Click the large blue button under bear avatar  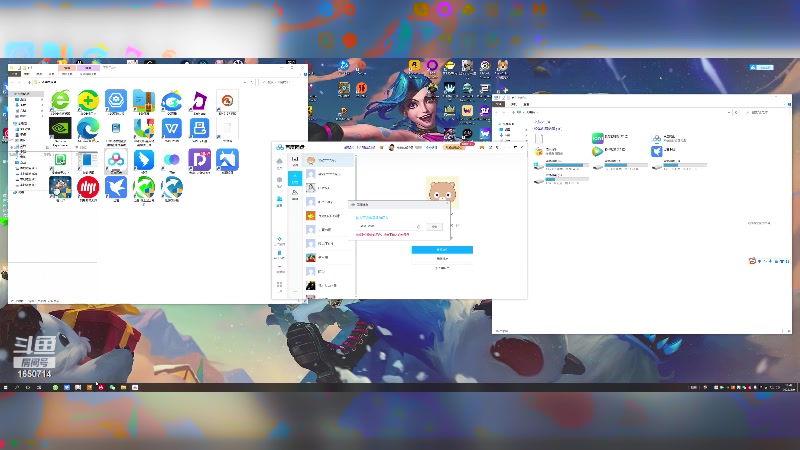point(442,249)
